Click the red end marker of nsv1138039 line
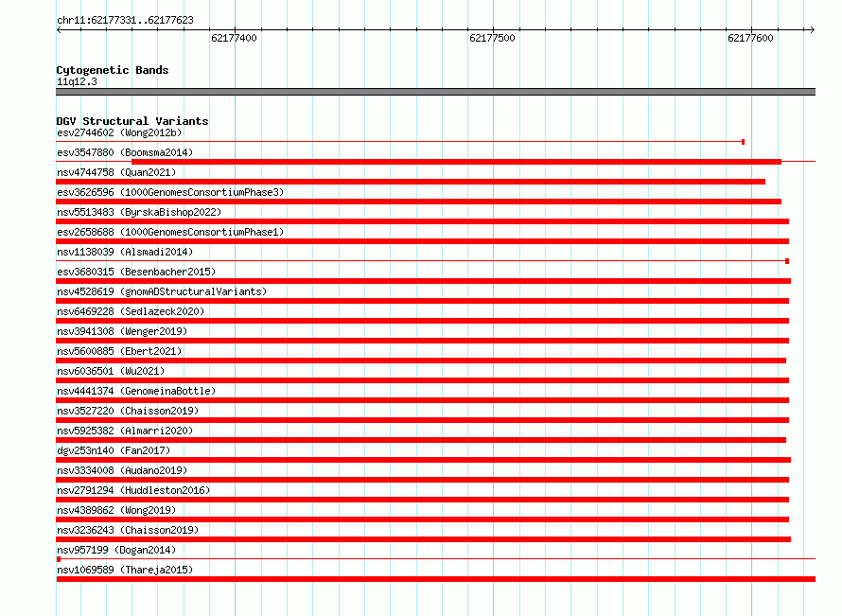Screen dimensions: 842x616 pyautogui.click(x=787, y=261)
